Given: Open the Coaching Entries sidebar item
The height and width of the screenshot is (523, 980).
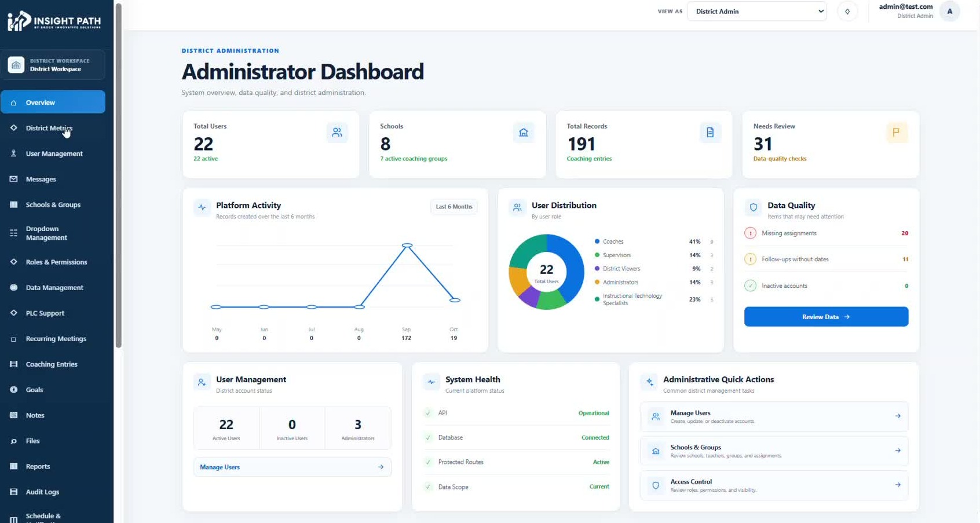Looking at the screenshot, I should 53,364.
